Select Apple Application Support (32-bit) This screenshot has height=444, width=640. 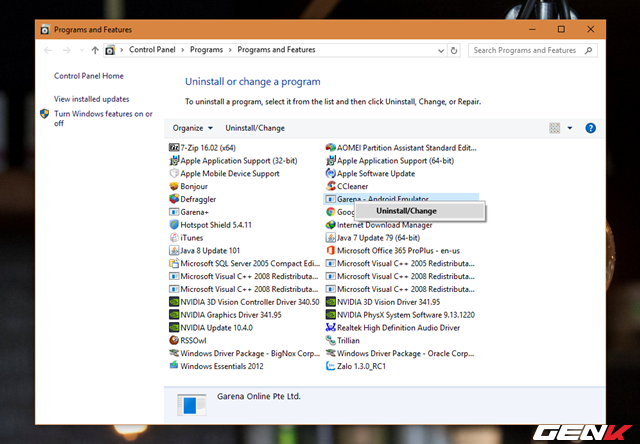(233, 160)
